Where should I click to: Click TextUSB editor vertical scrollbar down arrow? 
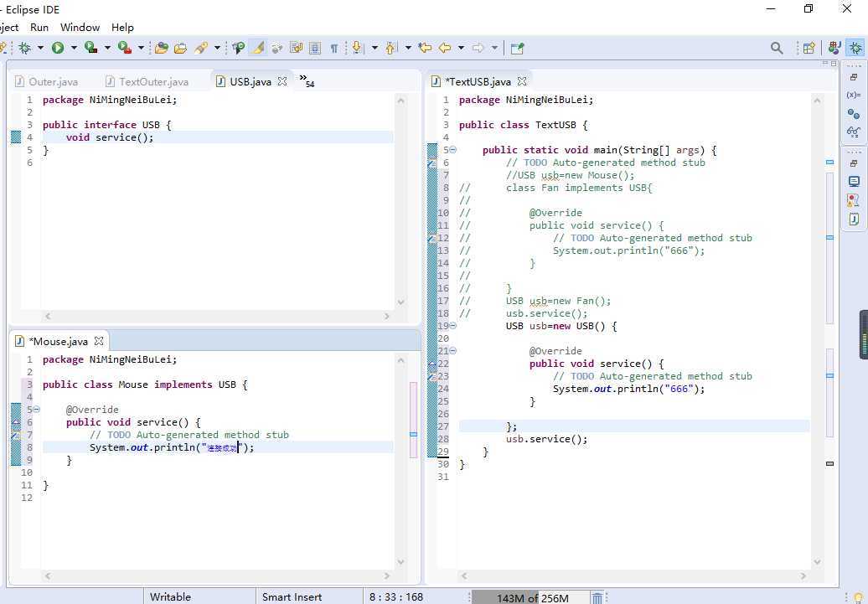point(817,562)
